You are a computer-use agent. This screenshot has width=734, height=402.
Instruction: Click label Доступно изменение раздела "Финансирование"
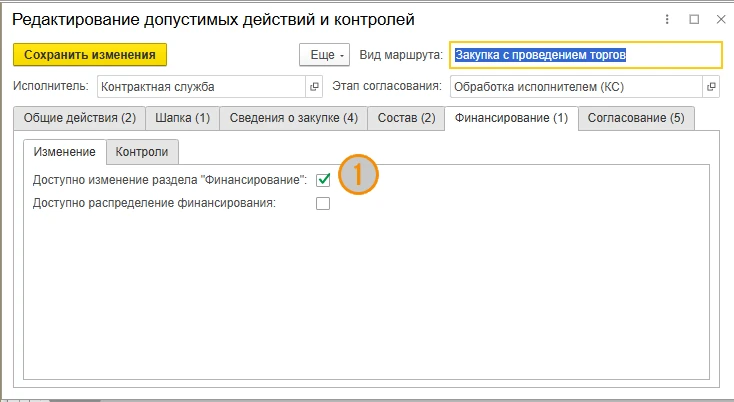[170, 180]
